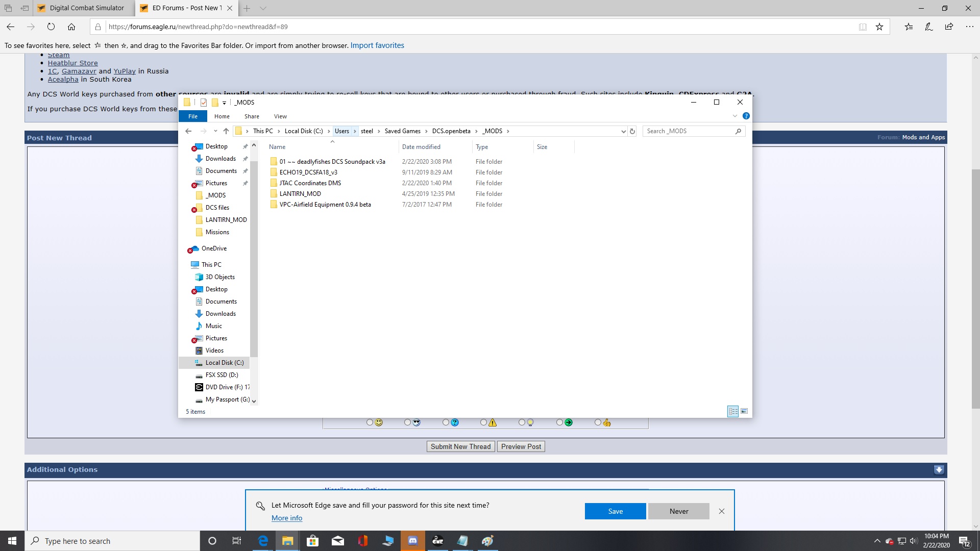The width and height of the screenshot is (980, 551).
Task: Click Never for password saving
Action: click(x=678, y=511)
